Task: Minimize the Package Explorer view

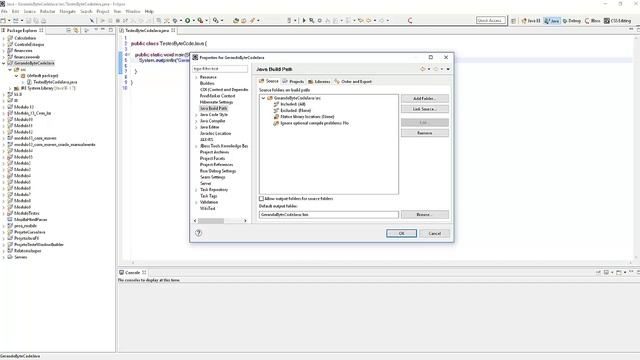Action: (x=103, y=30)
